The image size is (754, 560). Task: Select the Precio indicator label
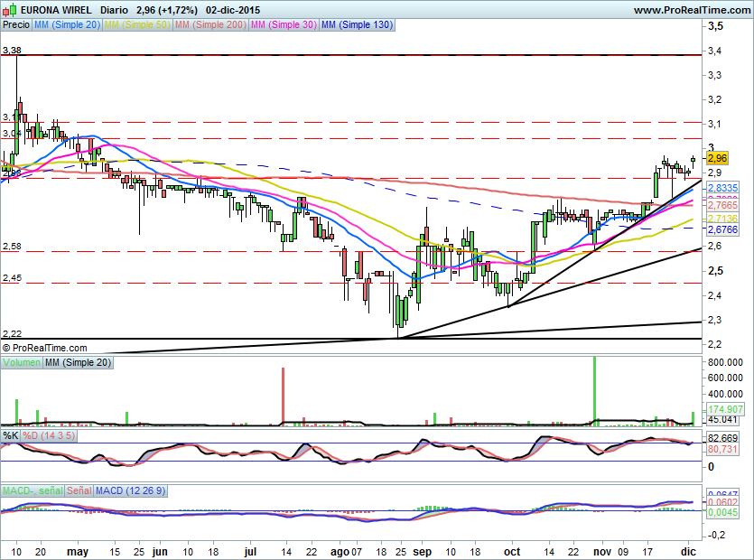pyautogui.click(x=15, y=25)
